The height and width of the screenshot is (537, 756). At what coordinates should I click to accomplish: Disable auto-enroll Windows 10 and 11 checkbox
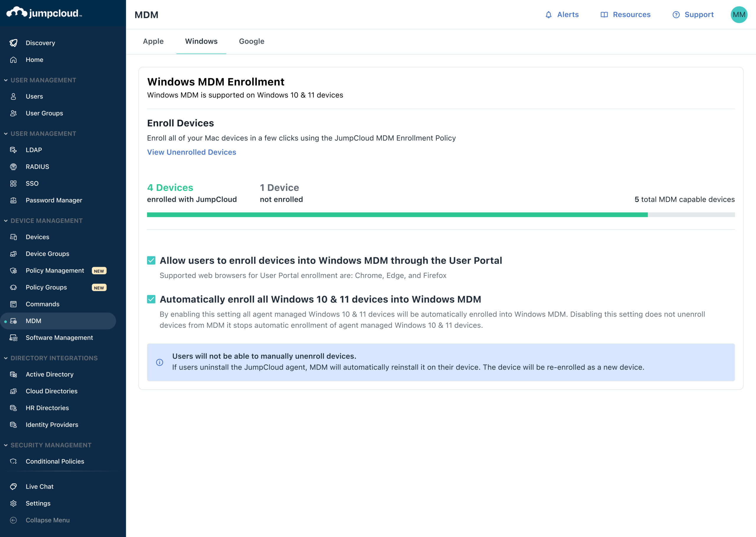tap(151, 299)
